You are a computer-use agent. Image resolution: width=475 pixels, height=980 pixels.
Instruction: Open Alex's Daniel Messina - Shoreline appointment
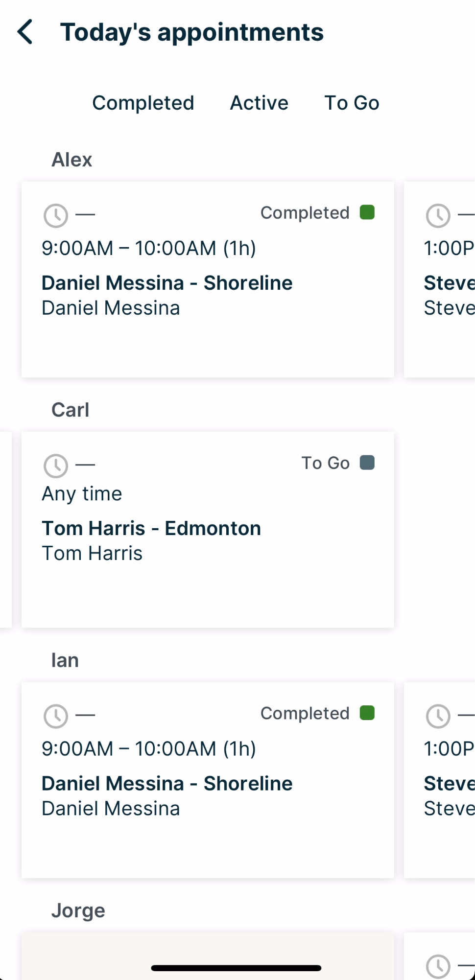click(167, 283)
